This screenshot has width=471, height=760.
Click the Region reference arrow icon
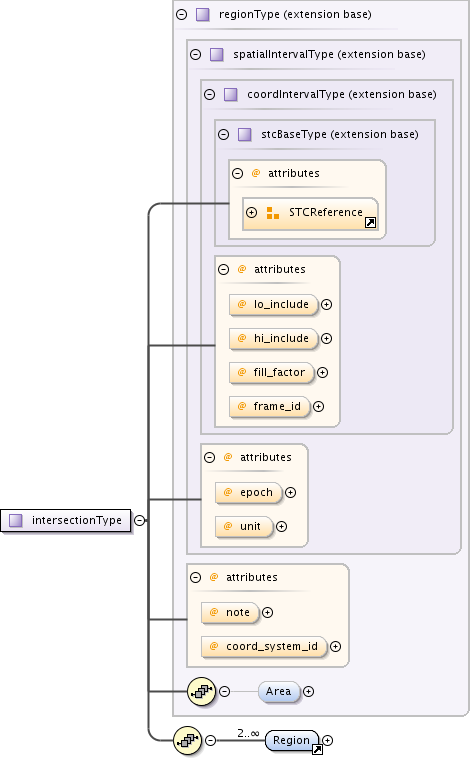(317, 750)
